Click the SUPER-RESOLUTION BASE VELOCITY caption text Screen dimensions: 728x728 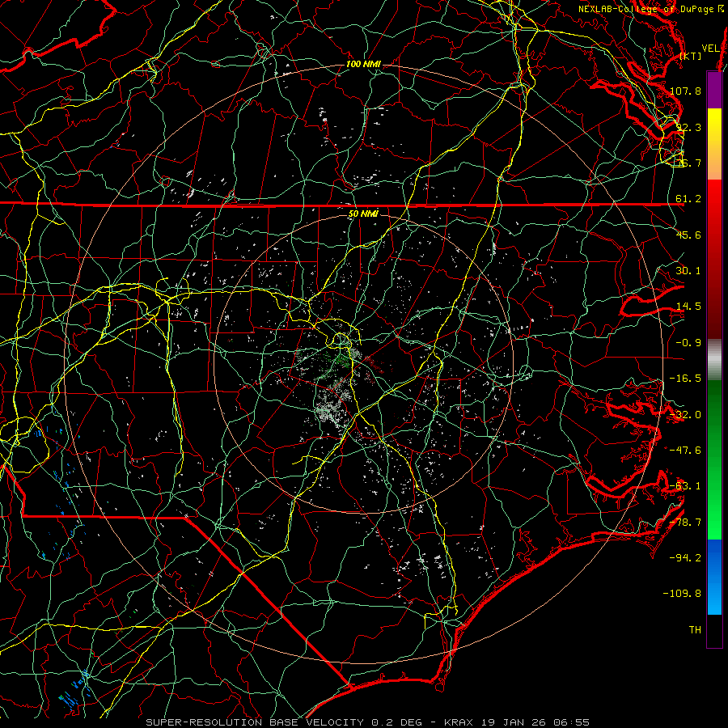pyautogui.click(x=255, y=722)
